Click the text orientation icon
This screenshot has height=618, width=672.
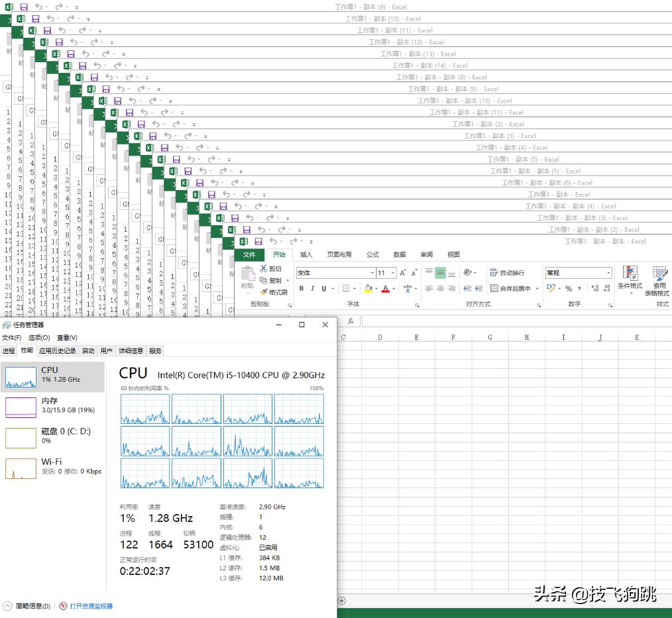468,272
